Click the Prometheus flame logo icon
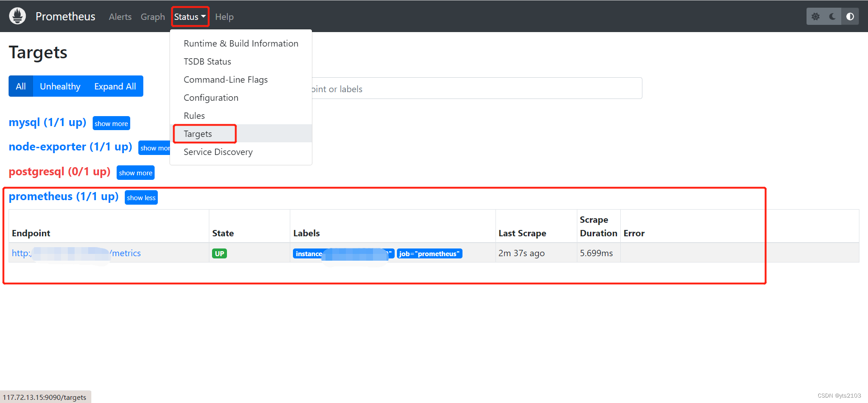 point(18,16)
